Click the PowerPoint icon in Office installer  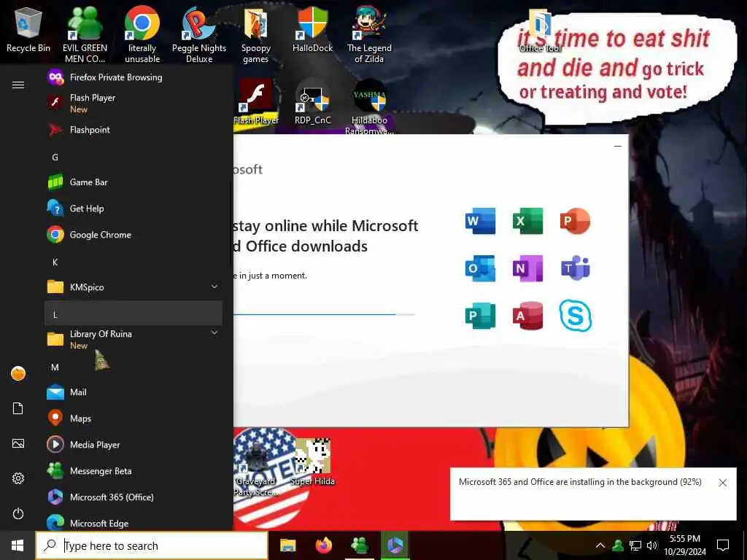click(575, 221)
